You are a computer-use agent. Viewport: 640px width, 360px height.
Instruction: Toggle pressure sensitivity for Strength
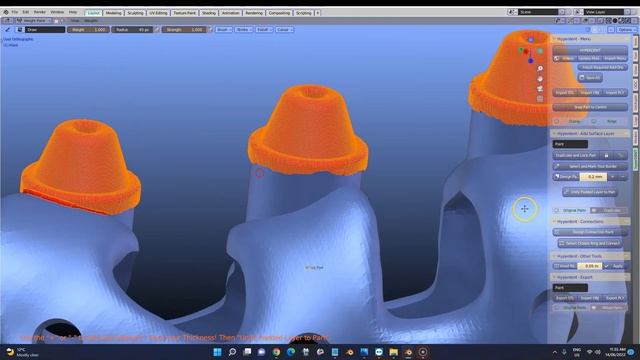pos(210,30)
